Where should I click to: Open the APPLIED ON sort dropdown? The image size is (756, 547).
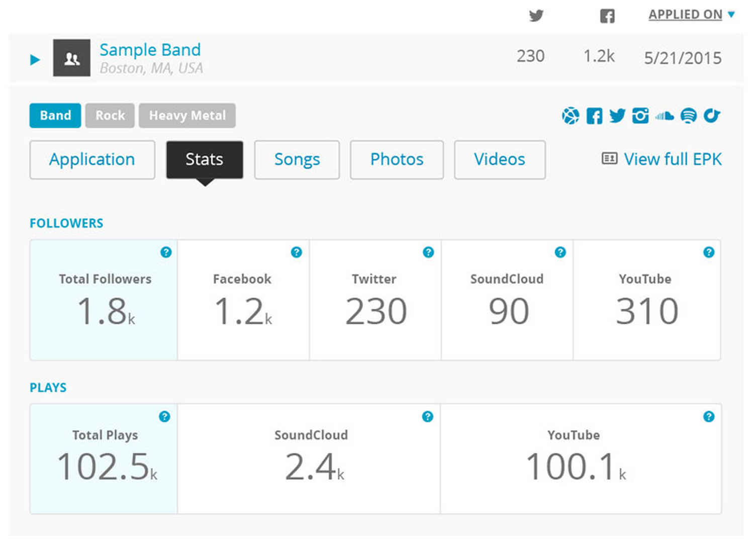tap(691, 15)
